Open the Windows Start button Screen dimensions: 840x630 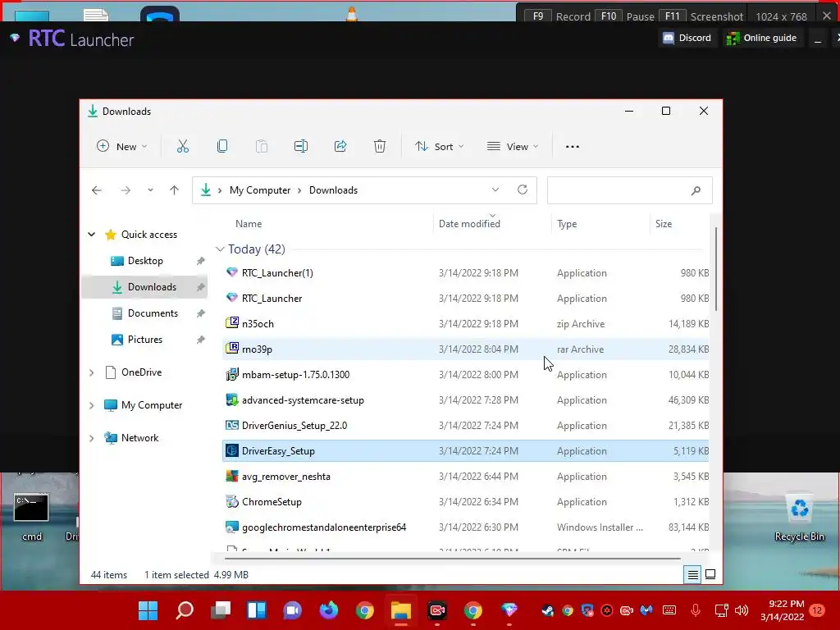click(148, 610)
